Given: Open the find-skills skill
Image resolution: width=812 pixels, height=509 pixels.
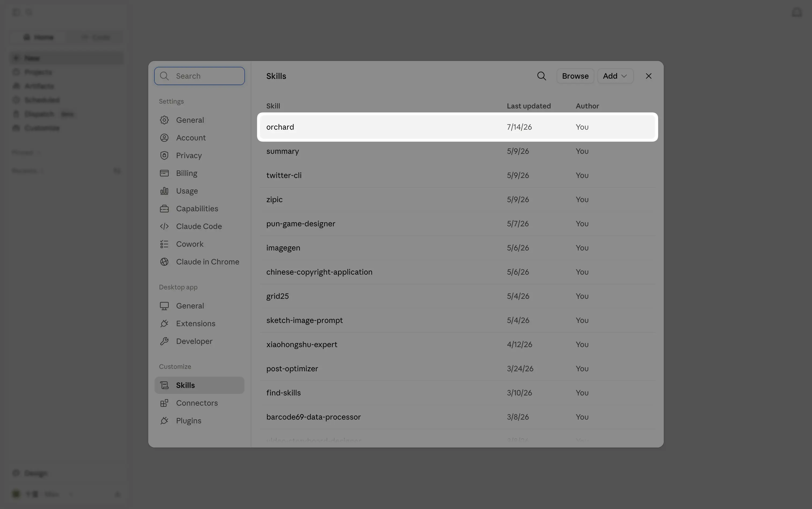Looking at the screenshot, I should [x=458, y=393].
